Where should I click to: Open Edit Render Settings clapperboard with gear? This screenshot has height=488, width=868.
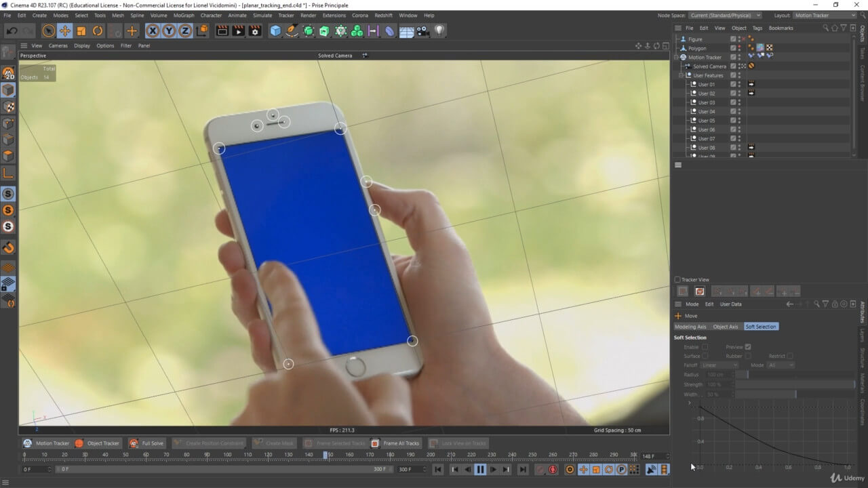click(255, 30)
